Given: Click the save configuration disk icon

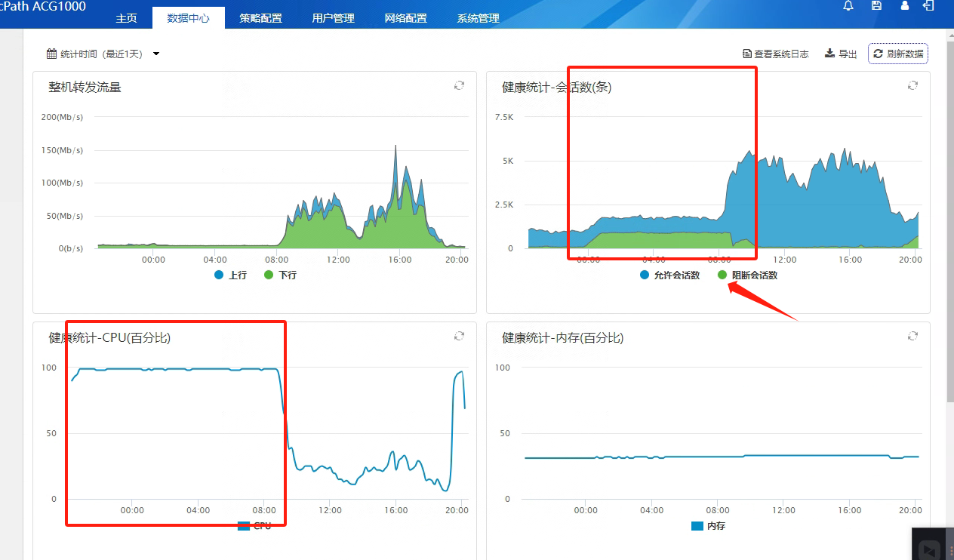Looking at the screenshot, I should pyautogui.click(x=876, y=5).
